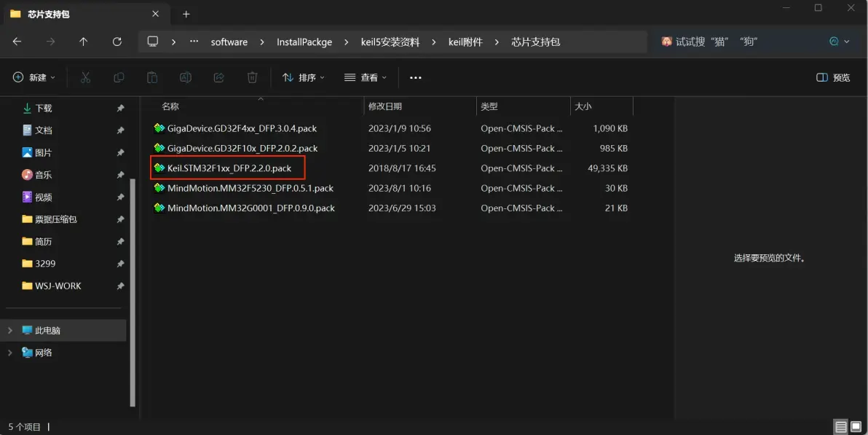Switch to details list view layout
The width and height of the screenshot is (868, 435).
click(x=841, y=427)
